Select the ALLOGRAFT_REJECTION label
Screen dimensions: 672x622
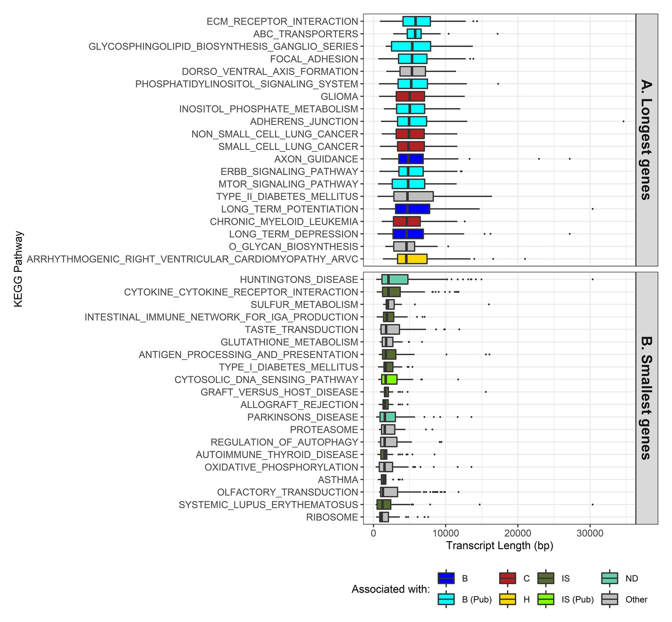click(x=300, y=405)
